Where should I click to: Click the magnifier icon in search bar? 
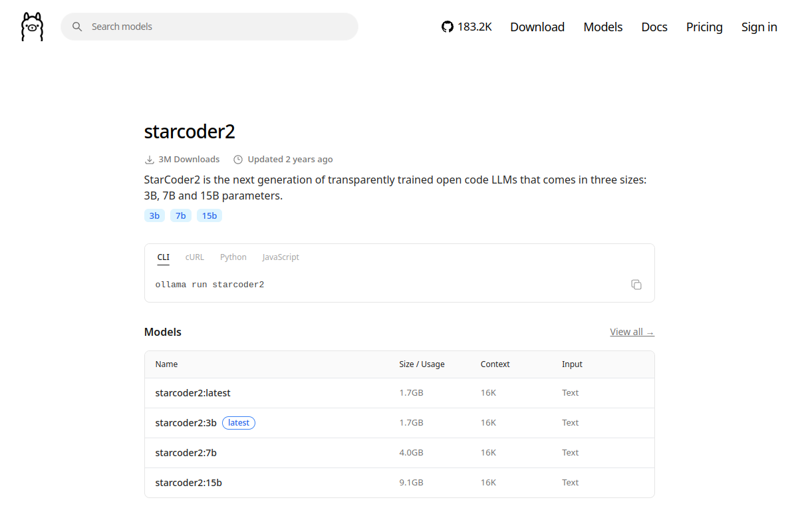tap(77, 27)
